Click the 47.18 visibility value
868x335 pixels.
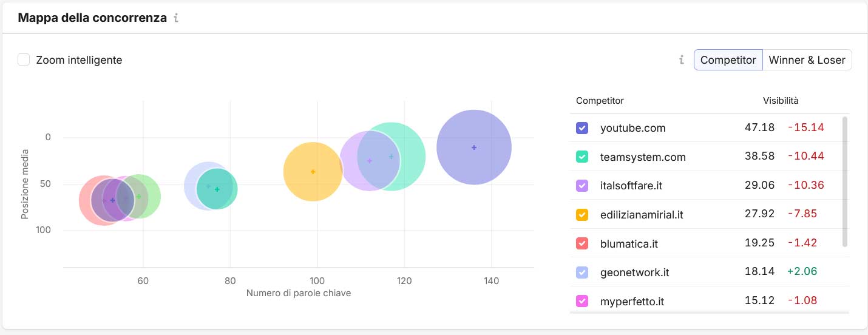(x=759, y=128)
